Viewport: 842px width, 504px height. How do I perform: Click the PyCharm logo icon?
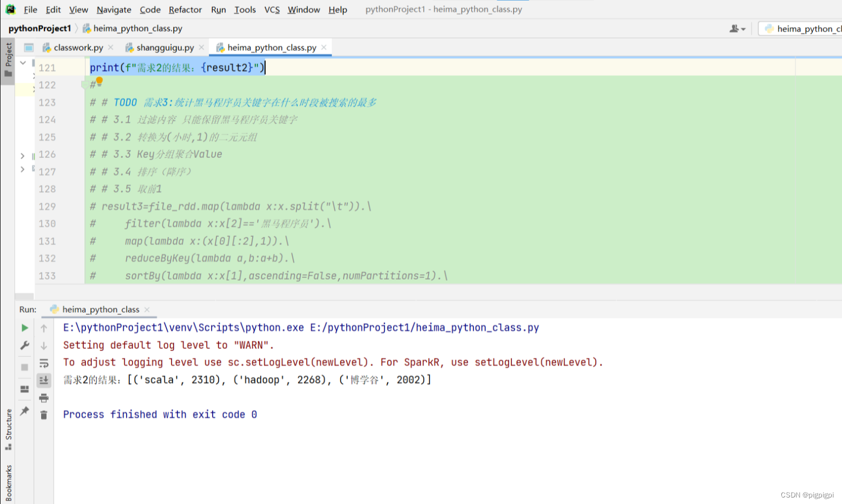[10, 9]
